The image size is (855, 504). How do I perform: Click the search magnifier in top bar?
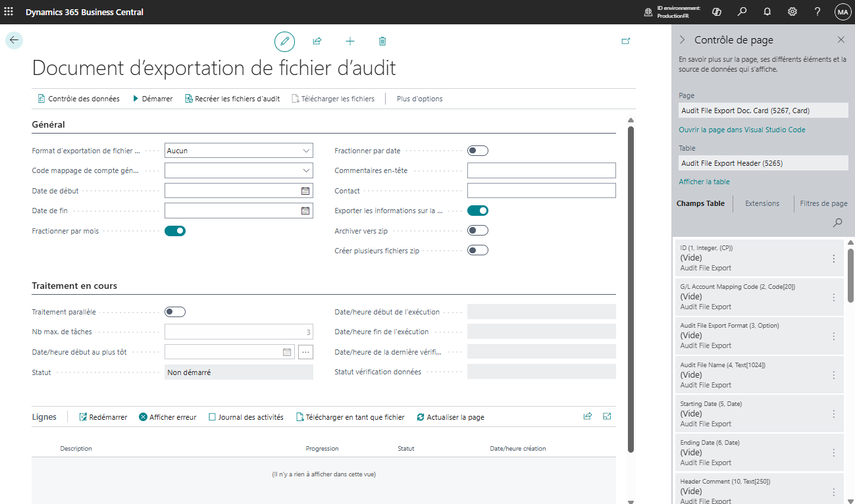742,12
